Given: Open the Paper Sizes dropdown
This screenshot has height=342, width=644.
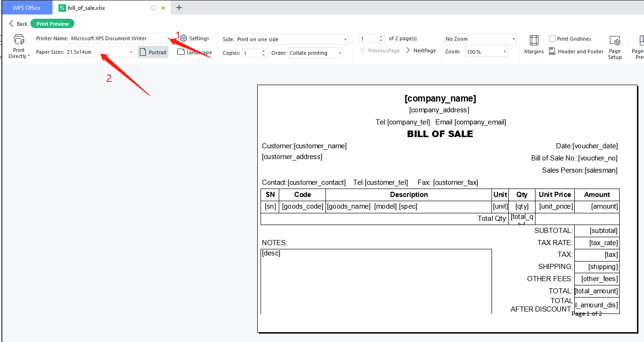Looking at the screenshot, I should tap(131, 52).
